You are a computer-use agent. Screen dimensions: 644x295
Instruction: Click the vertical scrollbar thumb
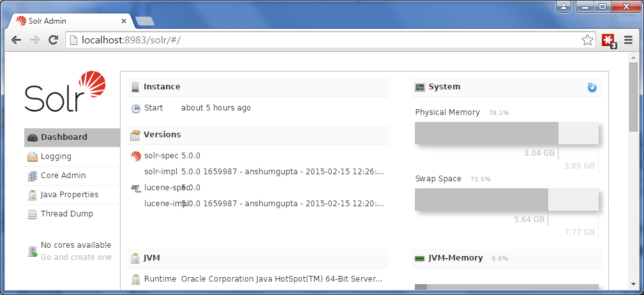pos(633,97)
